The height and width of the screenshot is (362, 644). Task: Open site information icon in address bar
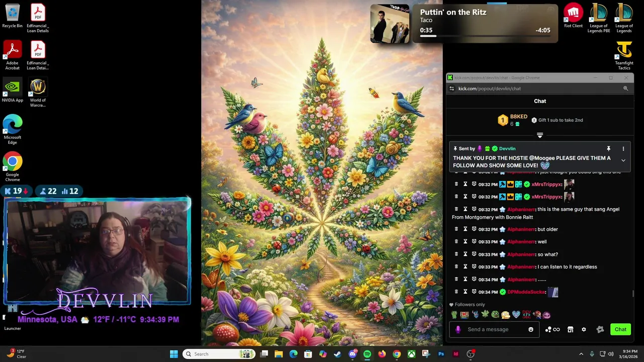451,88
